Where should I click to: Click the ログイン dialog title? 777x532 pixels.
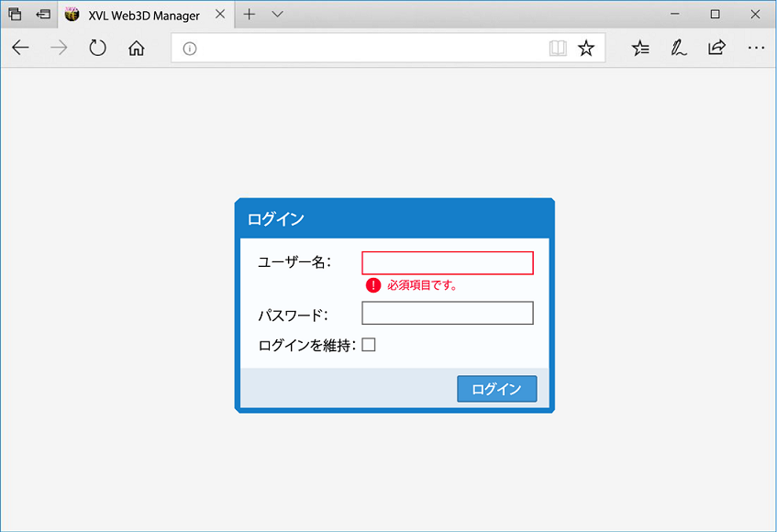pos(276,219)
